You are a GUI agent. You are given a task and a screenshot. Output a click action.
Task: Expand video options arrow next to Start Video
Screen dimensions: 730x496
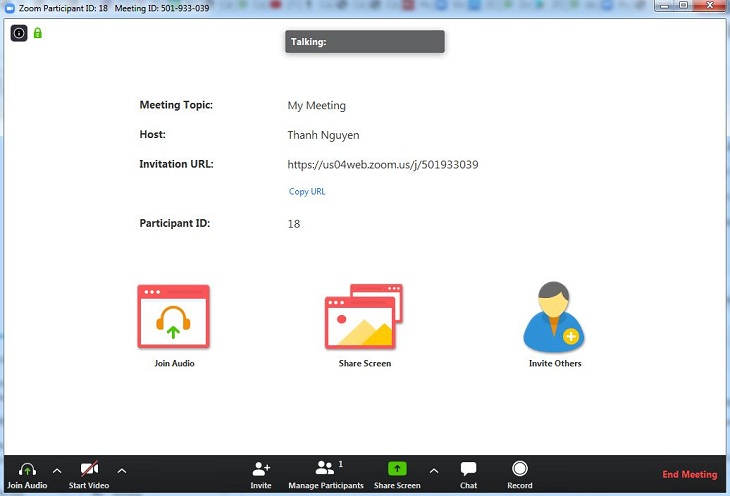[x=122, y=471]
